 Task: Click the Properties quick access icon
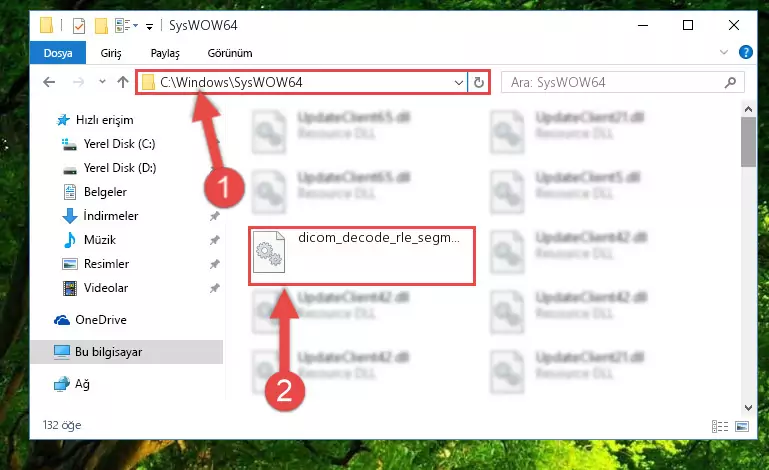[79, 26]
